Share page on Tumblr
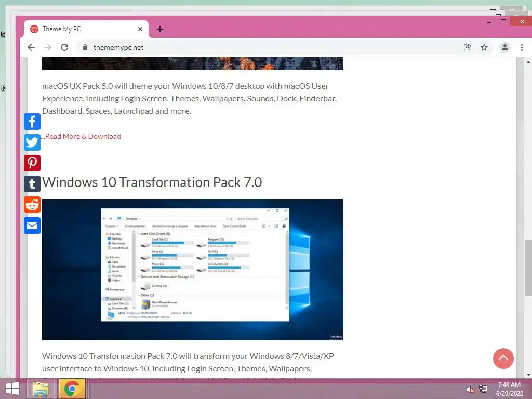The height and width of the screenshot is (399, 532). click(32, 184)
